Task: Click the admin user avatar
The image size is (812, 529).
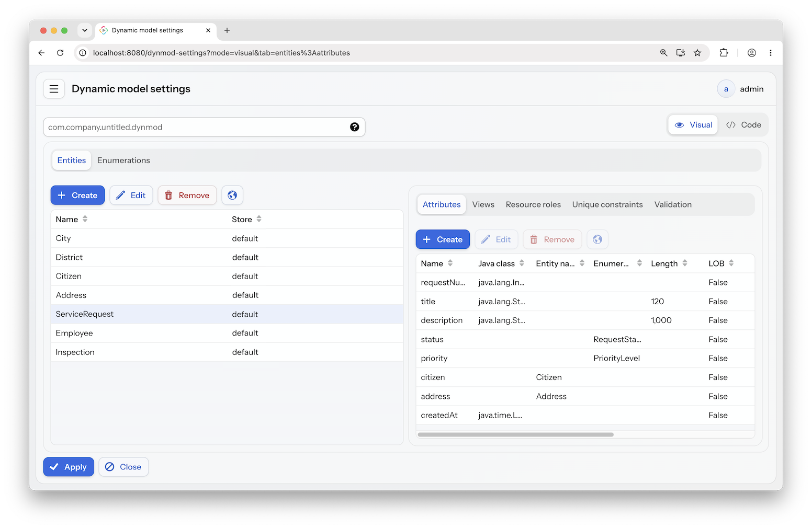Action: pos(726,89)
